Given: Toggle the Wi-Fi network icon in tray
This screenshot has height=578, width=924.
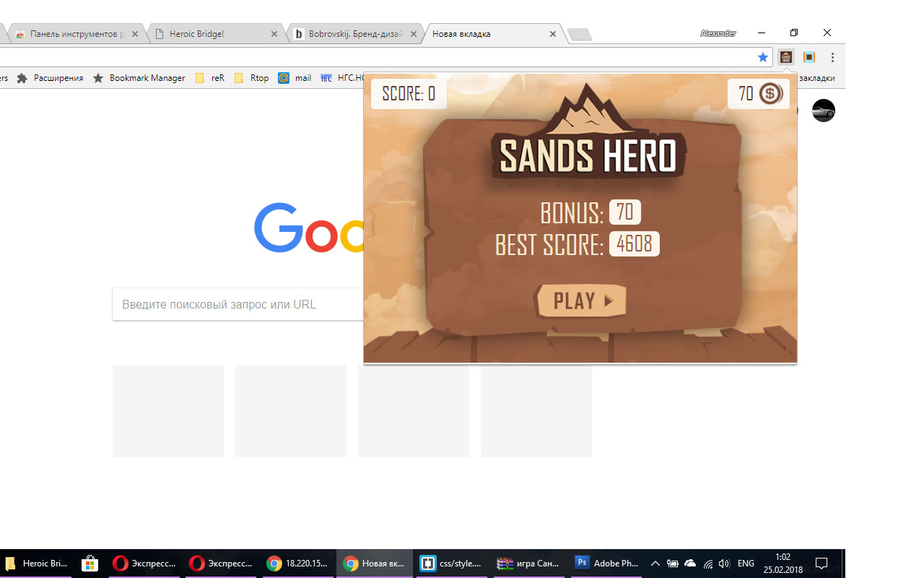Looking at the screenshot, I should point(708,564).
